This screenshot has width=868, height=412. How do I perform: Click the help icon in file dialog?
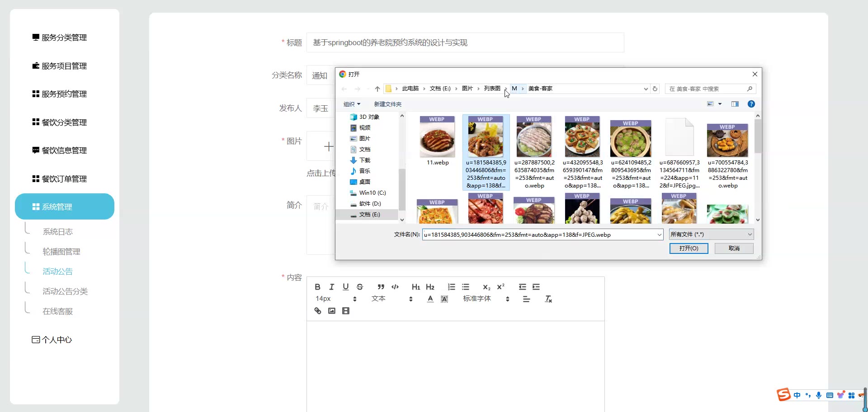tap(751, 104)
